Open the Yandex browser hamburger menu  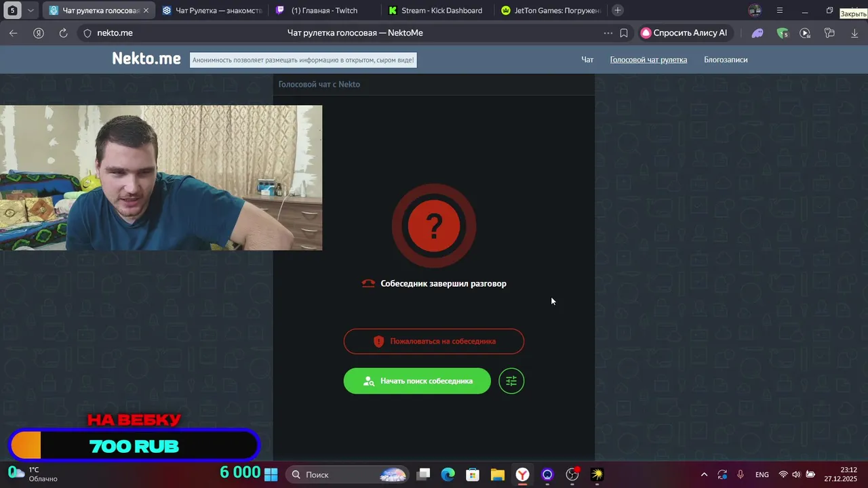point(780,10)
